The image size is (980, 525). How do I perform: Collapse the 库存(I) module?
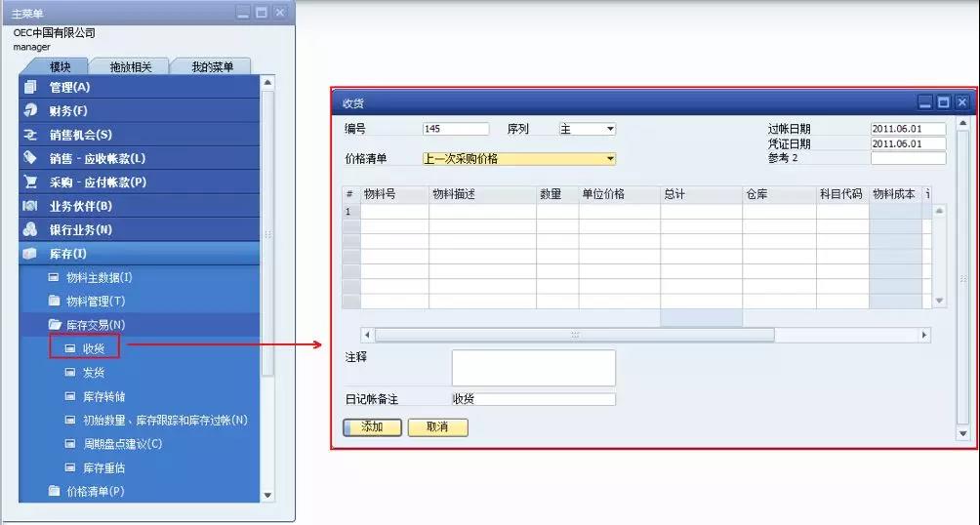coord(140,254)
